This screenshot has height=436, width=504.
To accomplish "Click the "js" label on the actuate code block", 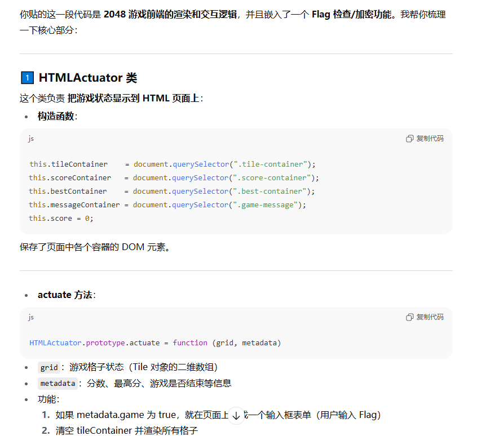I will click(x=32, y=317).
